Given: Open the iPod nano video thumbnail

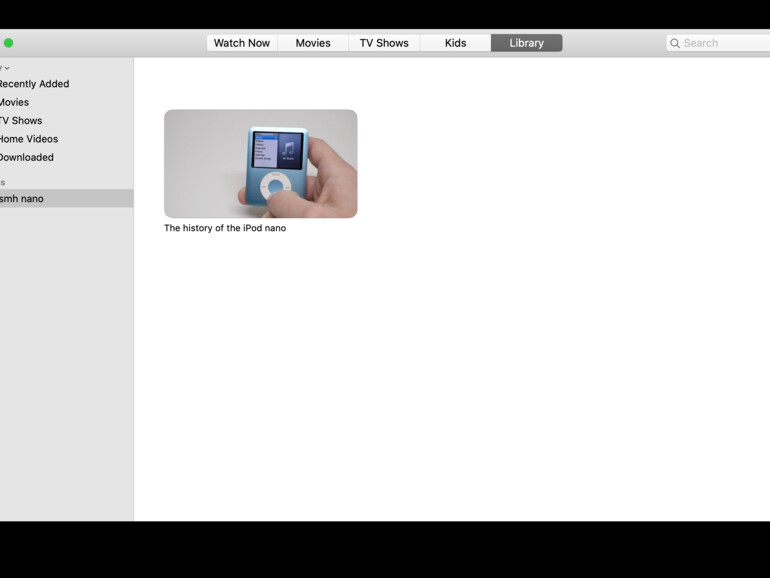Looking at the screenshot, I should tap(261, 164).
